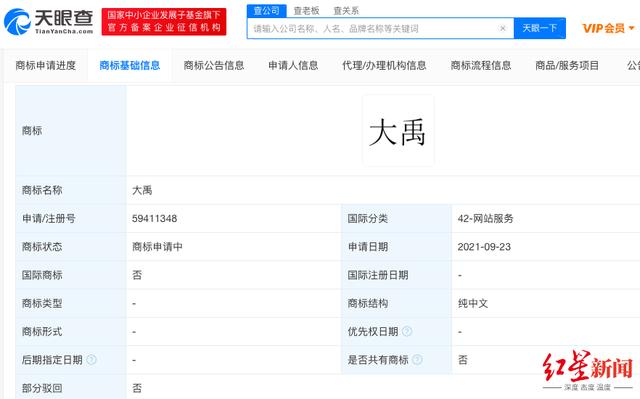
Task: Click the 商标结构 label cell
Action: [x=396, y=303]
